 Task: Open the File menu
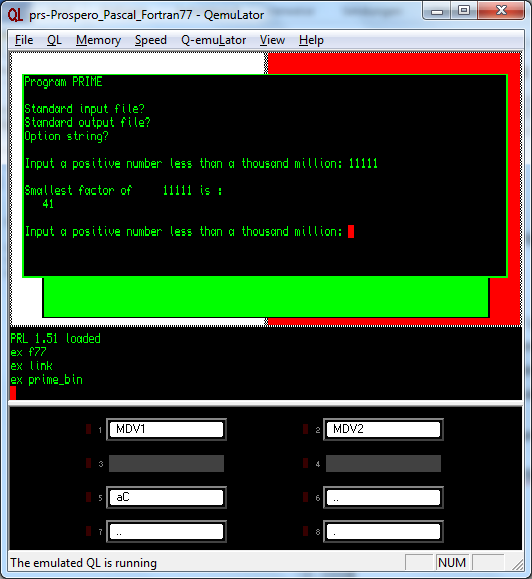coord(24,40)
